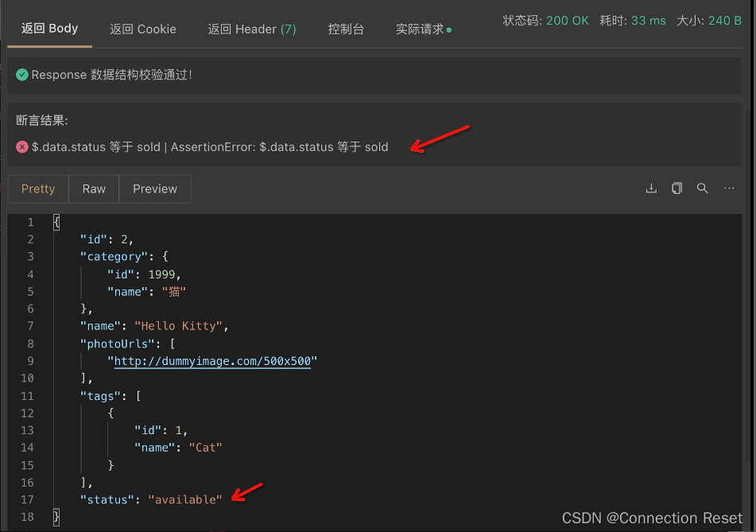The image size is (756, 532).
Task: Click the 断言结果 heading
Action: point(42,120)
